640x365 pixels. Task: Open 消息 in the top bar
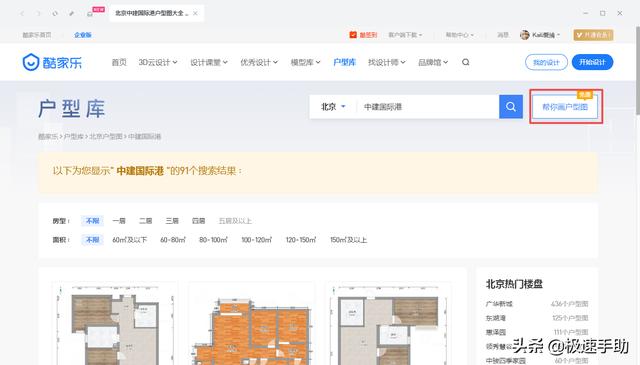502,35
